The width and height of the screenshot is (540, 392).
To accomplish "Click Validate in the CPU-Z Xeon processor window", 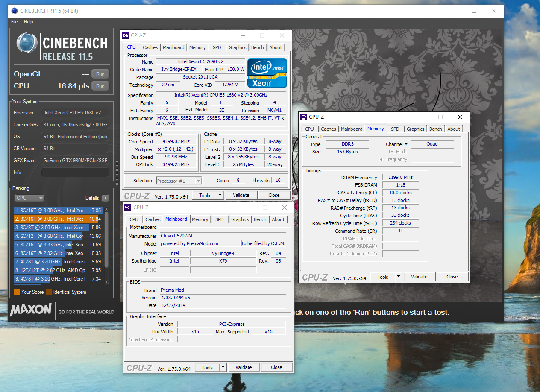I will pyautogui.click(x=241, y=195).
